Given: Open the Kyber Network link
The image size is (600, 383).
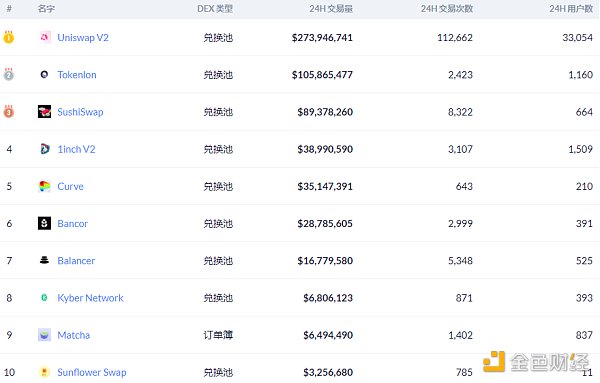Looking at the screenshot, I should click(90, 298).
